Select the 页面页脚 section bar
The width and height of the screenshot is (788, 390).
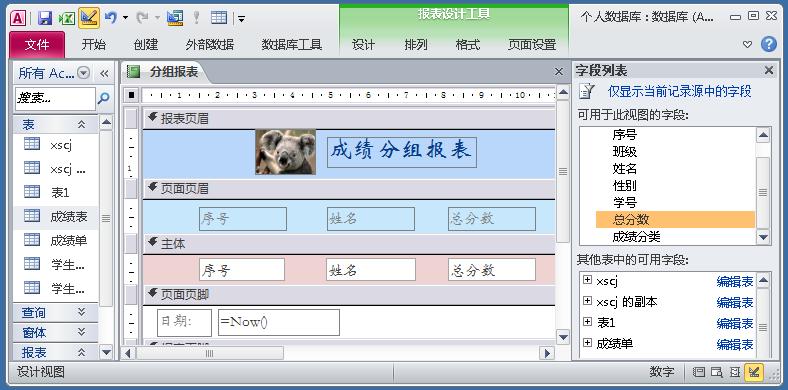[x=349, y=295]
